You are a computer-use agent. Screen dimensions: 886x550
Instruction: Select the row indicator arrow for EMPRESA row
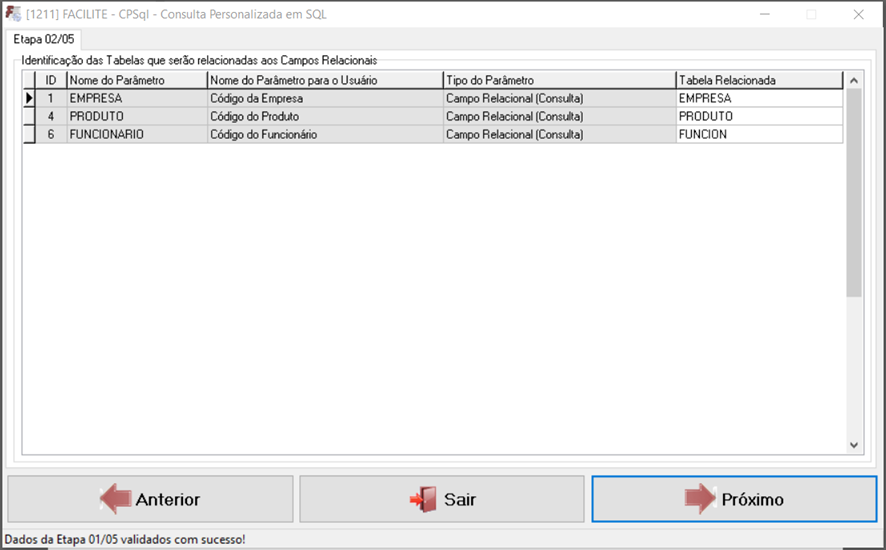point(29,98)
